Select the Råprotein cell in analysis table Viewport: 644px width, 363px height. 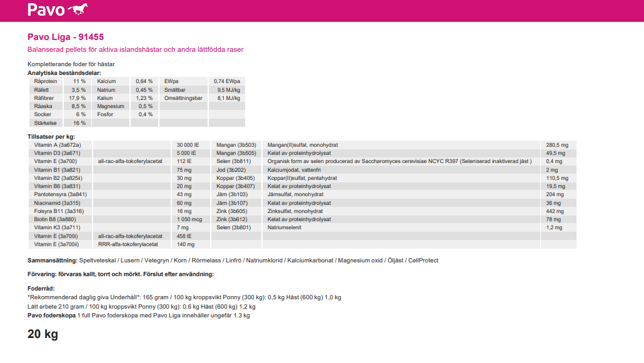[46, 81]
